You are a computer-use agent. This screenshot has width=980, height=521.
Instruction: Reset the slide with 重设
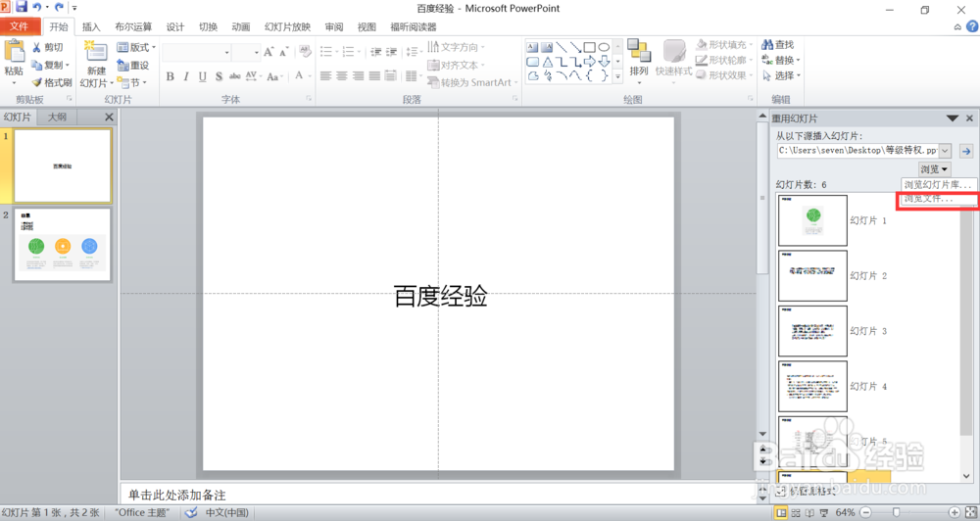pos(133,65)
